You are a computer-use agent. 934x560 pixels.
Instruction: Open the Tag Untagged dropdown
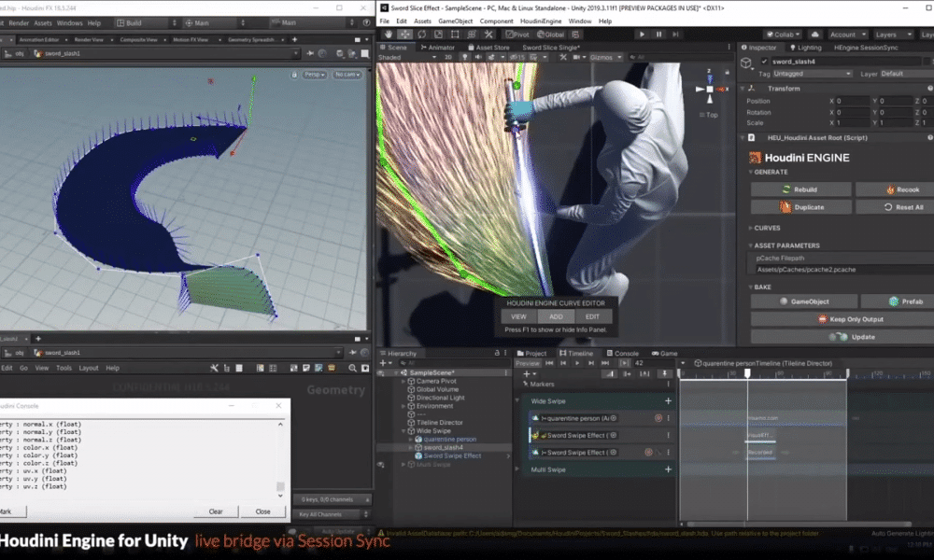812,74
